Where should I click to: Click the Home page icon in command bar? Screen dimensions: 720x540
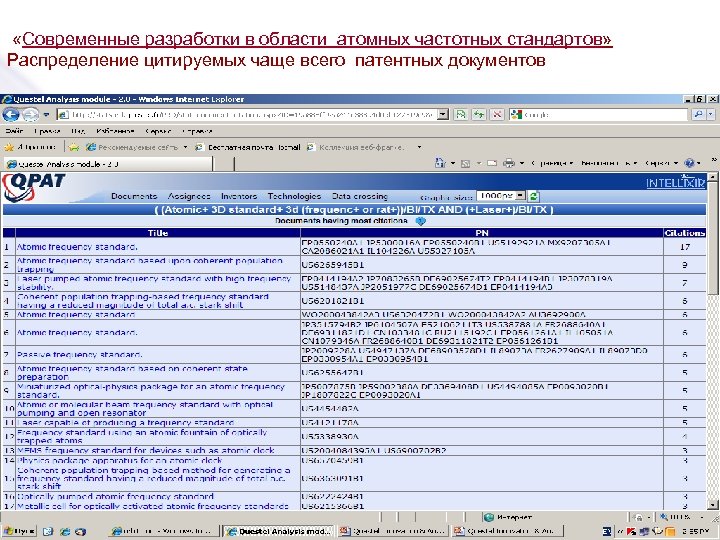coord(440,163)
